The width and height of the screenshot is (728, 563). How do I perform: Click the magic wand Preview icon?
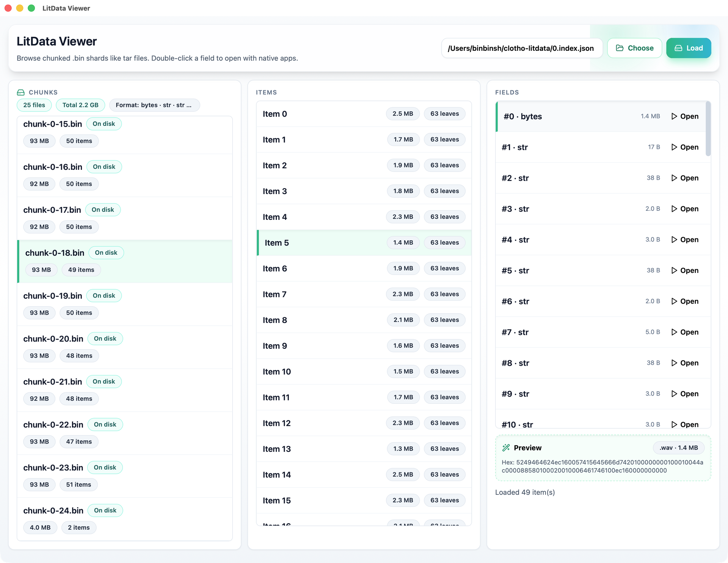[x=506, y=448]
